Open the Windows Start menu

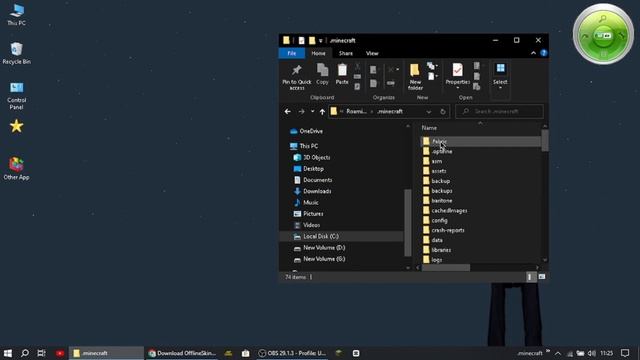pyautogui.click(x=8, y=353)
